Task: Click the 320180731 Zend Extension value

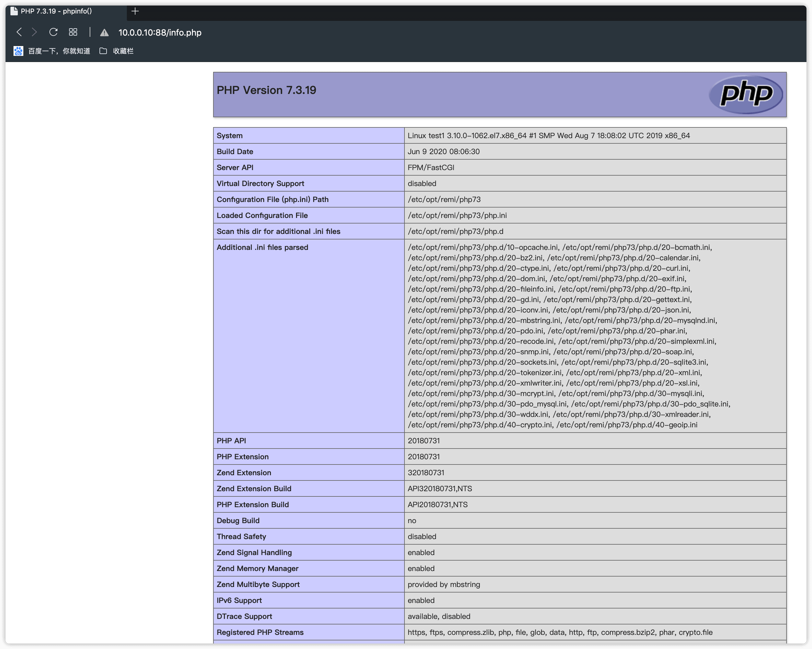Action: 426,473
